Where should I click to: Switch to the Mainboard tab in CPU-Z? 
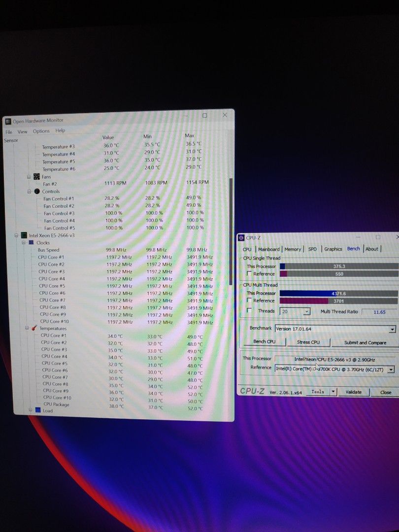[x=269, y=249]
